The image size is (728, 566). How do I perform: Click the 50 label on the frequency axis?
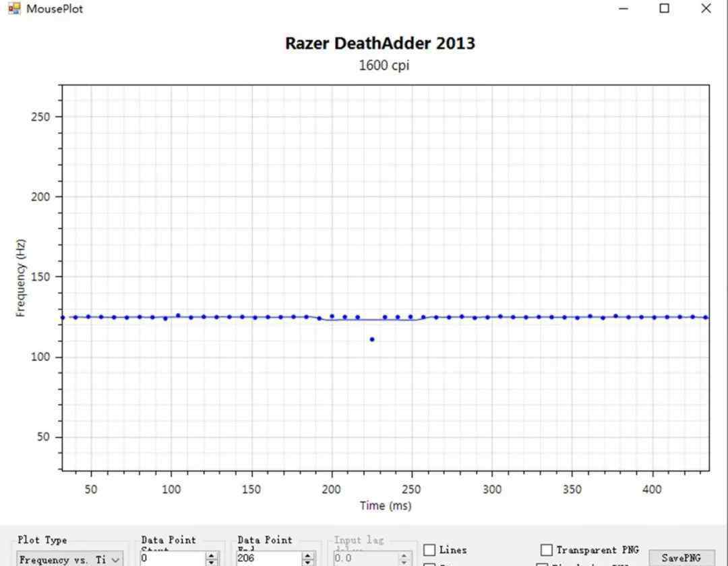tap(43, 437)
